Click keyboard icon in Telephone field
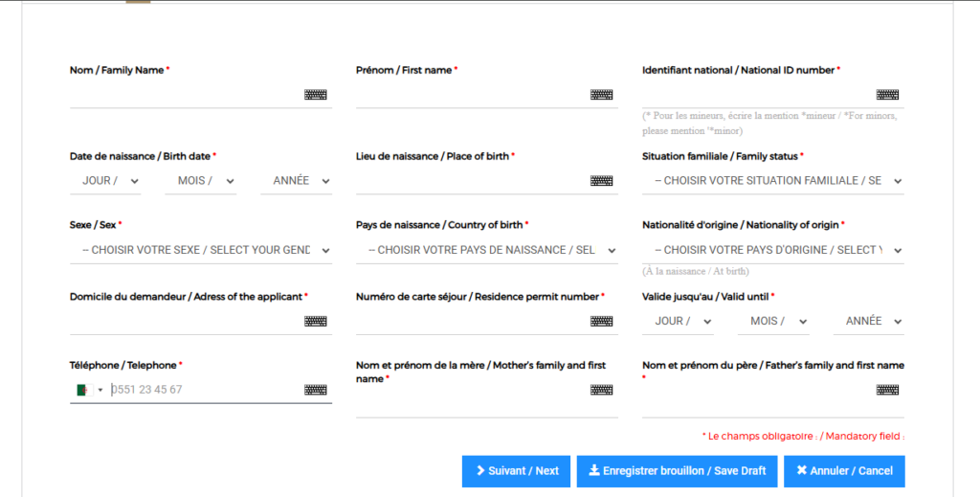Viewport: 980px width, 497px height. (x=315, y=390)
